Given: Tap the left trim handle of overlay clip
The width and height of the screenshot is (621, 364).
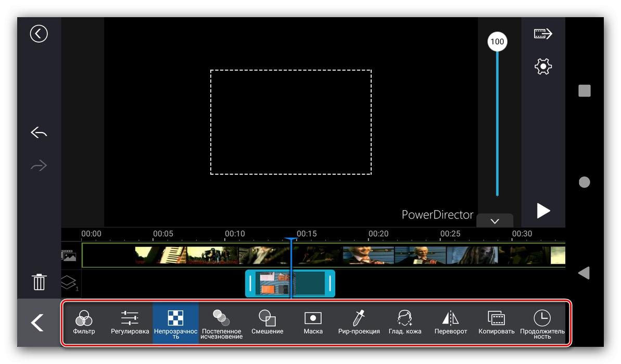Looking at the screenshot, I should 250,284.
